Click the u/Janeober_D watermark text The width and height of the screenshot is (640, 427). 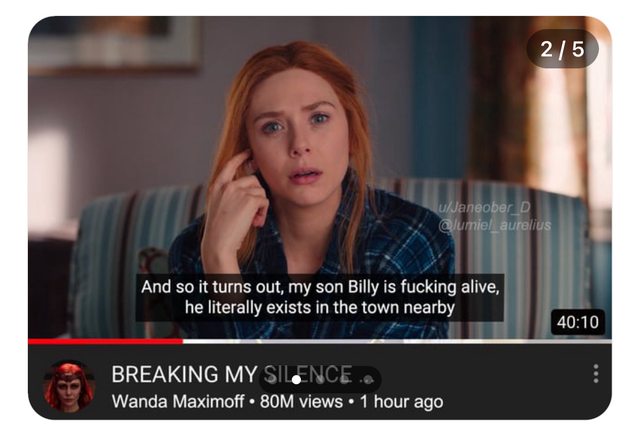point(484,207)
